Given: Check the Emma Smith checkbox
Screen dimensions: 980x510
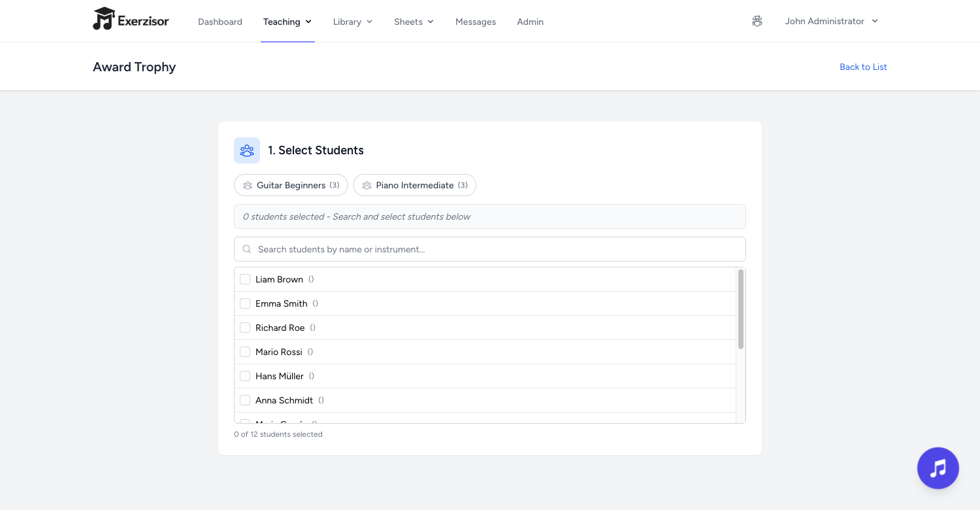Looking at the screenshot, I should click(x=245, y=303).
